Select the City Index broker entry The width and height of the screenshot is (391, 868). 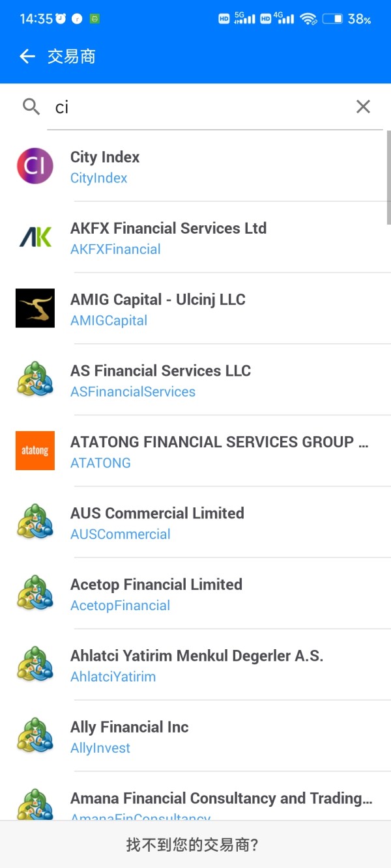(195, 166)
